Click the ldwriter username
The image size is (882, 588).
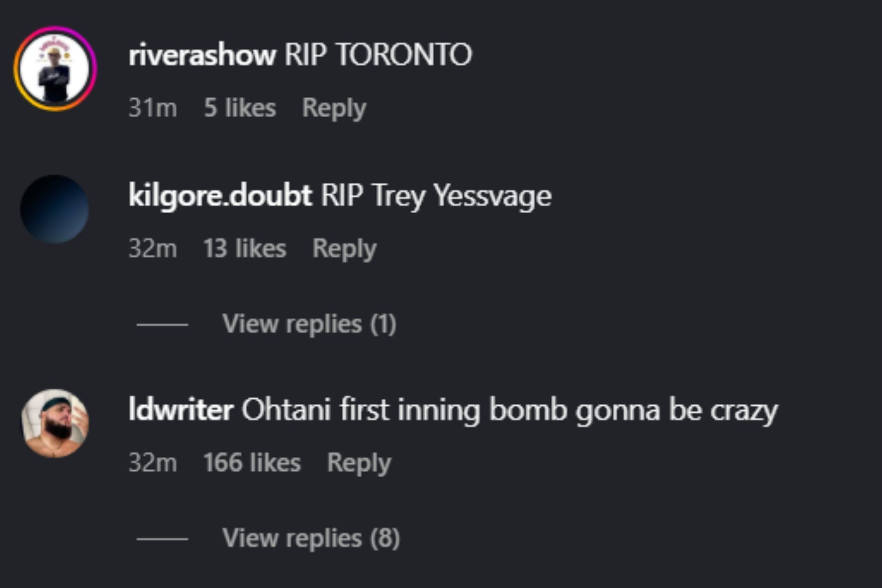[x=181, y=409]
